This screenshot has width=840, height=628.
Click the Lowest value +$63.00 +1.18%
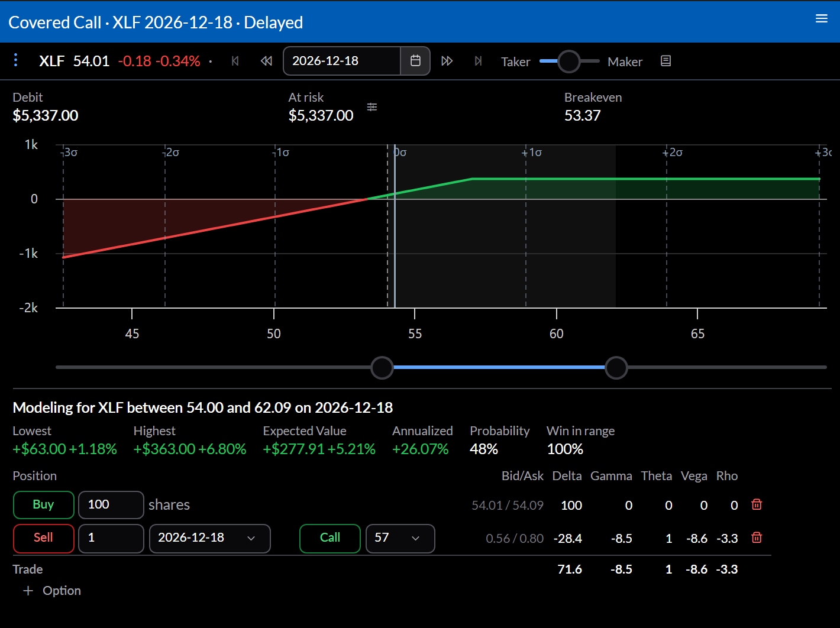pos(65,449)
